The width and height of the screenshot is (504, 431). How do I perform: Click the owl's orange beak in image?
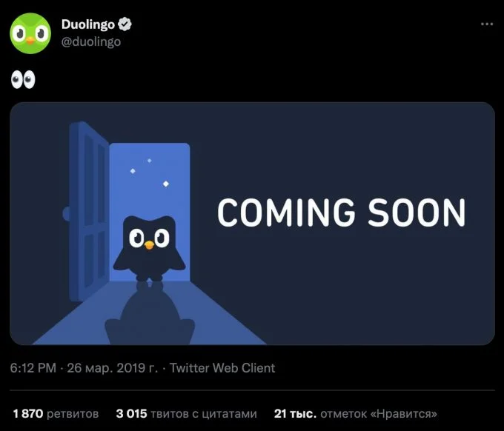(x=149, y=245)
